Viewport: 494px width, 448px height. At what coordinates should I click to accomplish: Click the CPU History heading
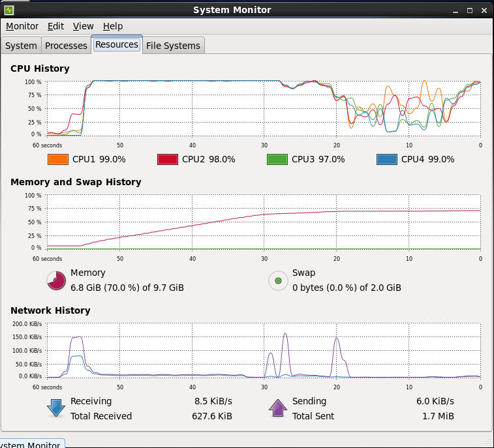[40, 68]
